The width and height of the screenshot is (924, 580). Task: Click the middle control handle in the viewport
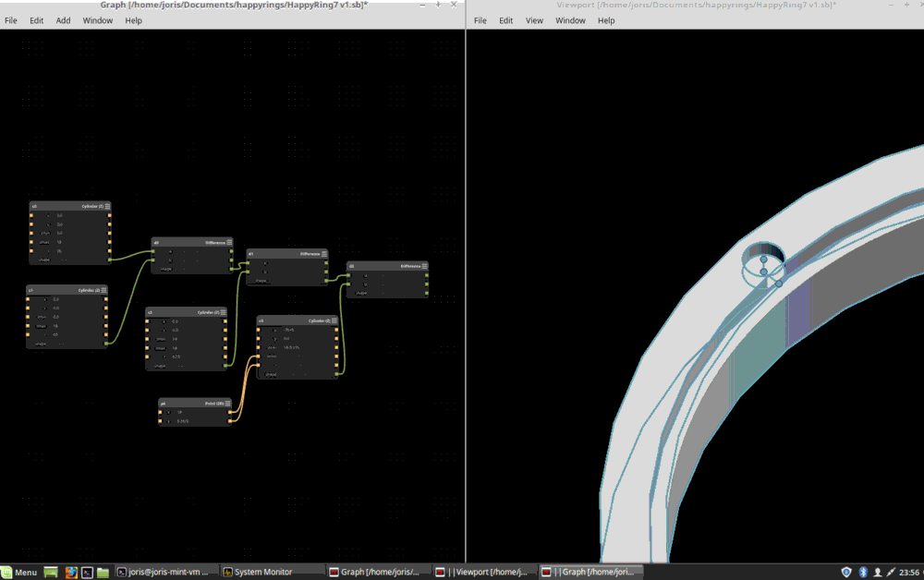tap(764, 272)
